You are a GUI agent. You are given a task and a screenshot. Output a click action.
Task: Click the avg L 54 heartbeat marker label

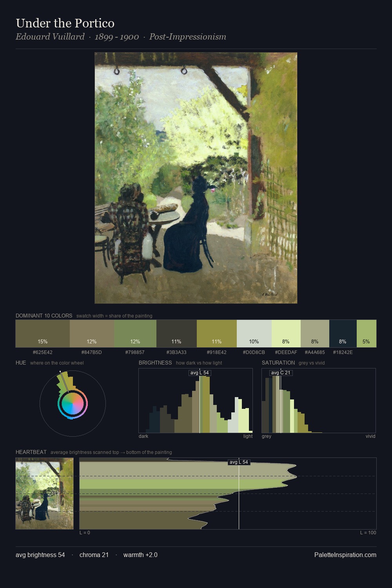click(239, 462)
